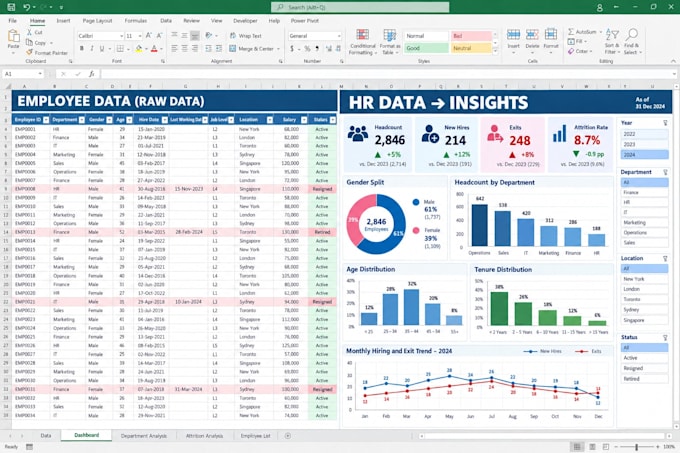Click the formula bar input field
680x453 pixels.
pos(388,74)
